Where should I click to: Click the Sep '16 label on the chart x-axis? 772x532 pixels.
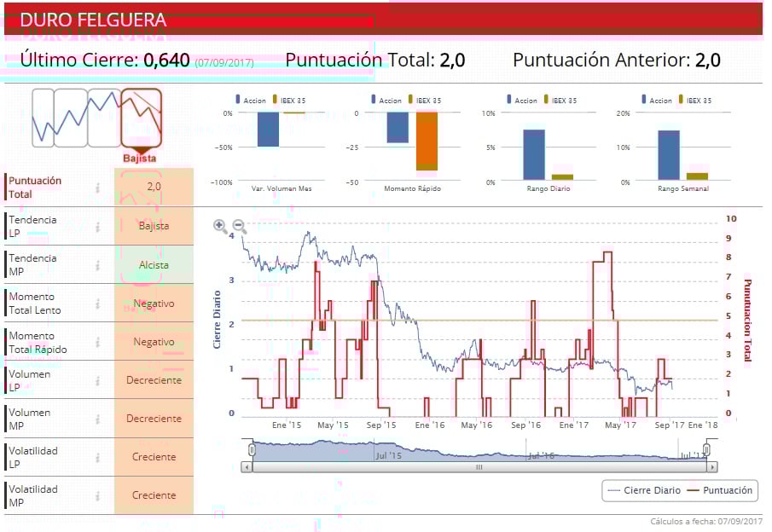tap(525, 425)
